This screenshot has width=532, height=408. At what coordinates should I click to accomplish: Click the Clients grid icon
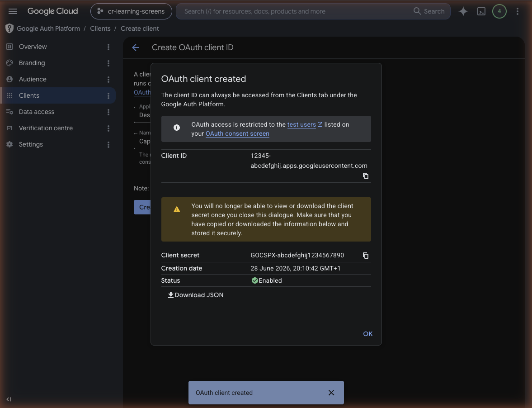(9, 96)
